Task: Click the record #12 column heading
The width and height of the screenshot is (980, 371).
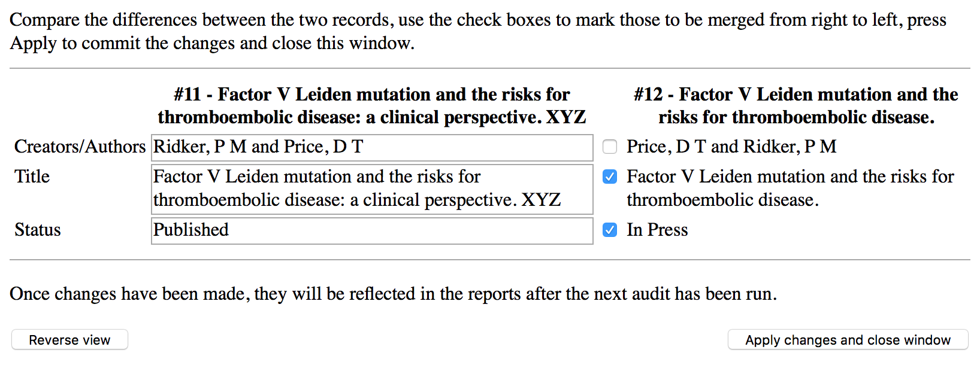Action: 796,106
